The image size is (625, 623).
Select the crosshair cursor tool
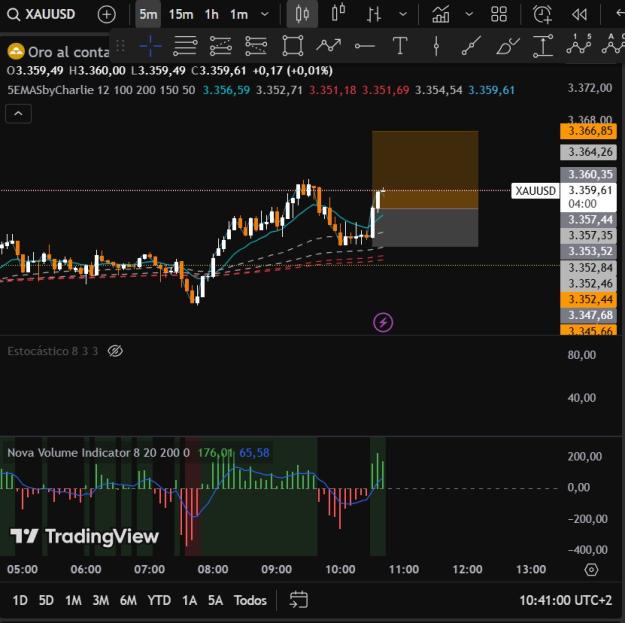point(150,46)
